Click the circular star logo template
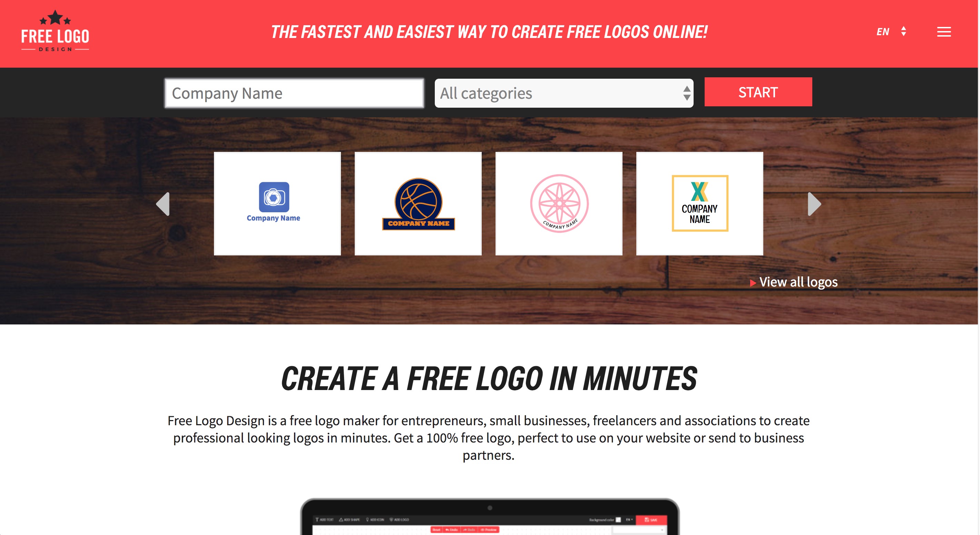Screen dimensions: 980x535 coord(558,203)
